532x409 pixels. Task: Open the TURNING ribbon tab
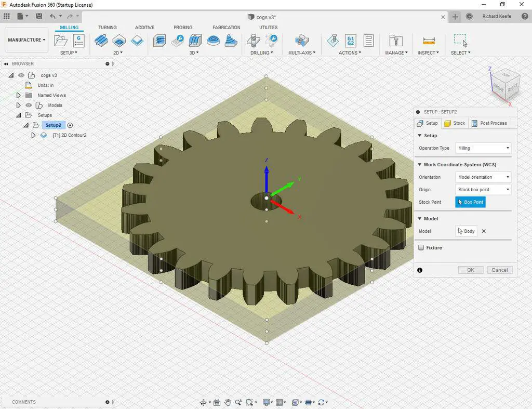pyautogui.click(x=108, y=27)
